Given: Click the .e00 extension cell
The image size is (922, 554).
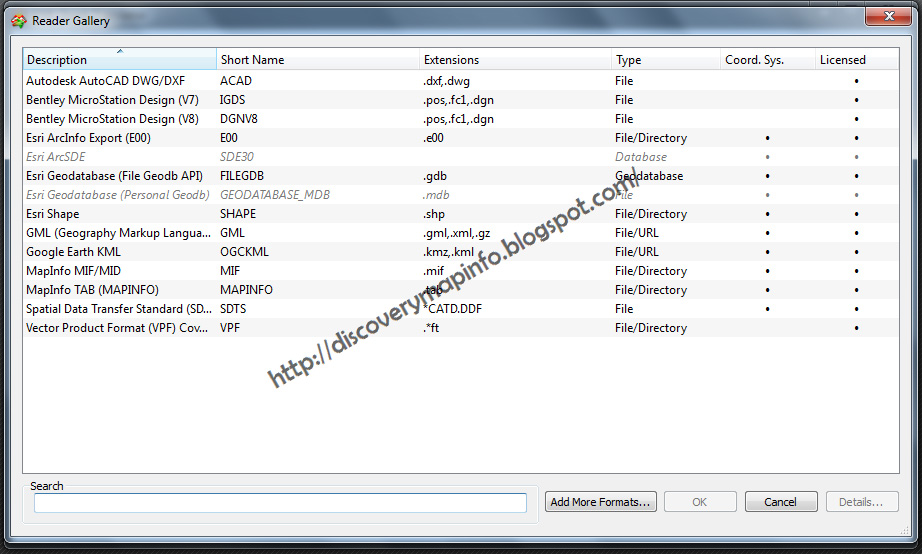Looking at the screenshot, I should [x=433, y=138].
